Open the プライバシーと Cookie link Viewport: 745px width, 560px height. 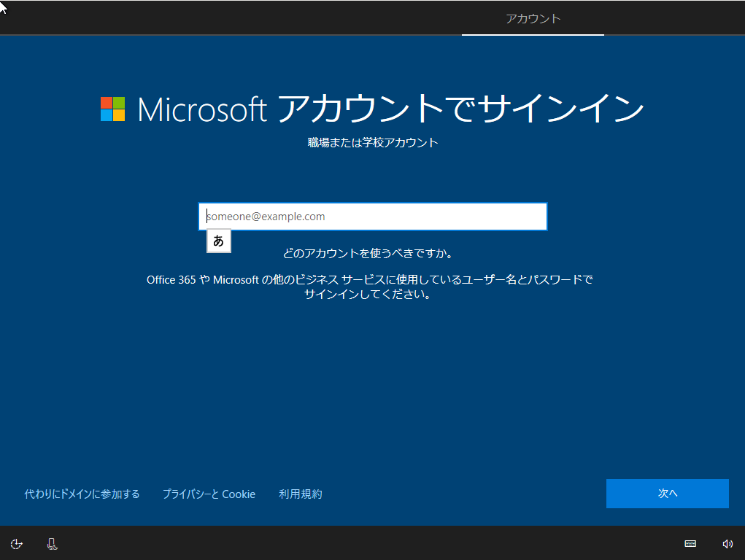pos(209,494)
